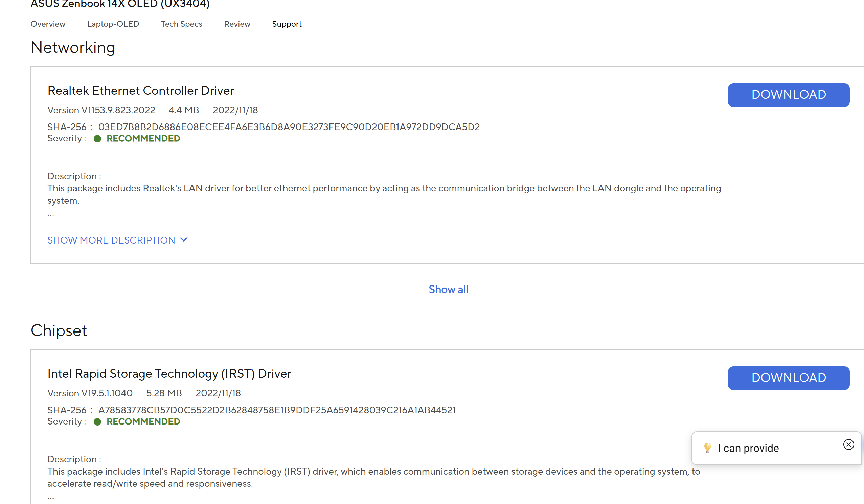Expand Realtek driver's Show More Description
The width and height of the screenshot is (864, 504).
coord(118,240)
